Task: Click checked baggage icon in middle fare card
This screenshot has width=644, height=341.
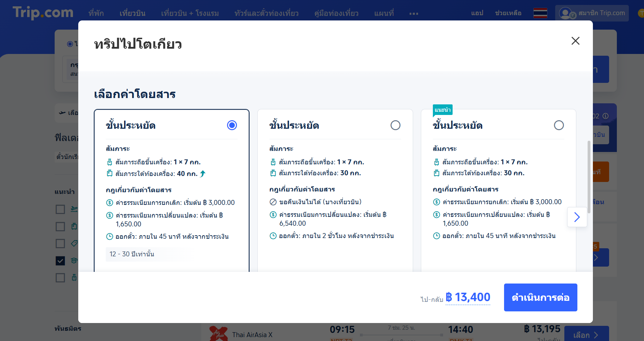Action: [273, 173]
